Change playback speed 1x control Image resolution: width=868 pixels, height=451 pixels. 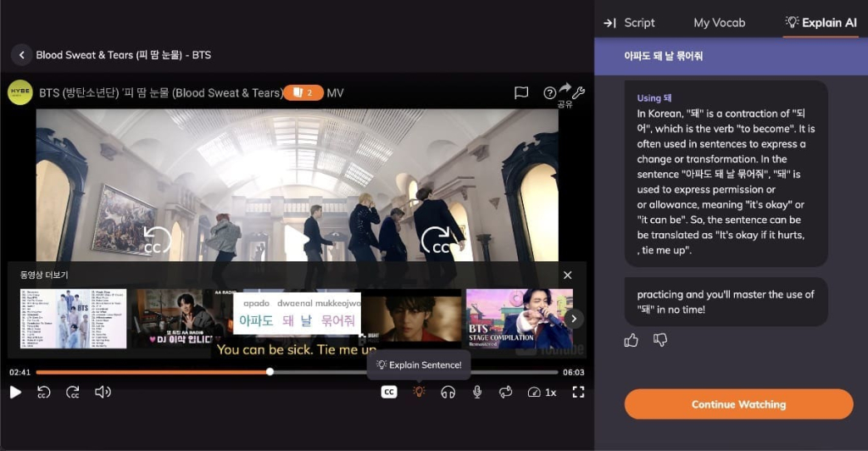pos(542,393)
